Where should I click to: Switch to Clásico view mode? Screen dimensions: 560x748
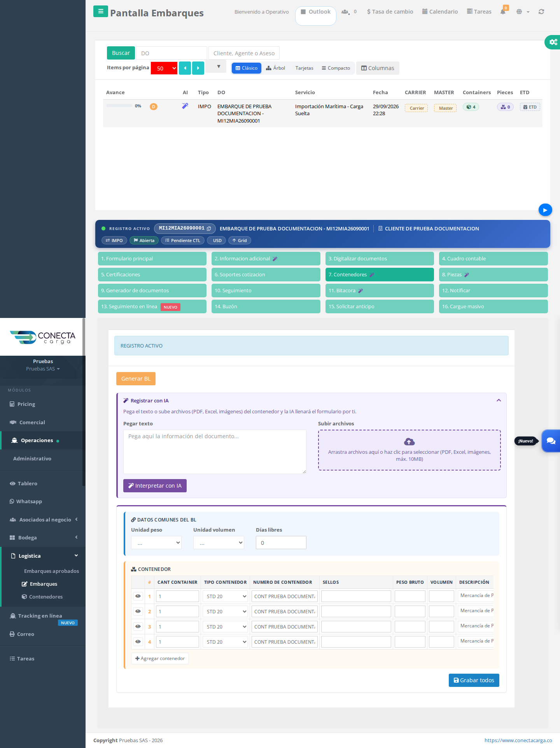[x=247, y=68]
